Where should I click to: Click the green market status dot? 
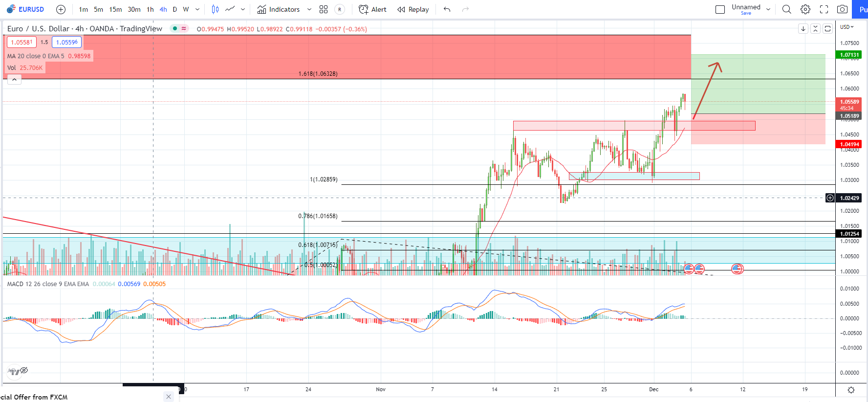pos(175,28)
